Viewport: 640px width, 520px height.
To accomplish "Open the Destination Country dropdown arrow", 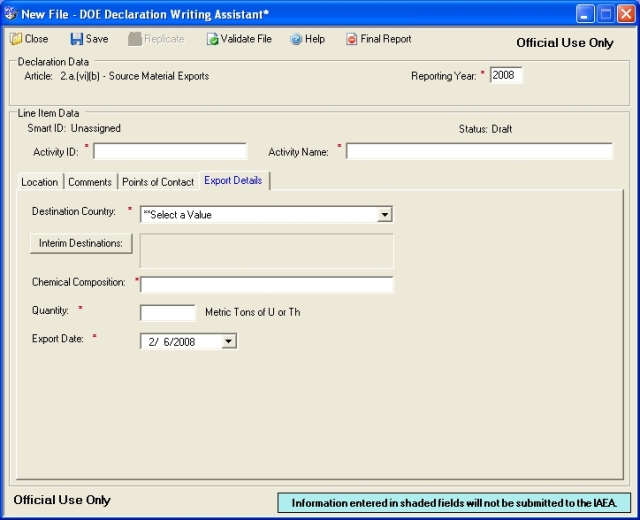I will pyautogui.click(x=384, y=214).
